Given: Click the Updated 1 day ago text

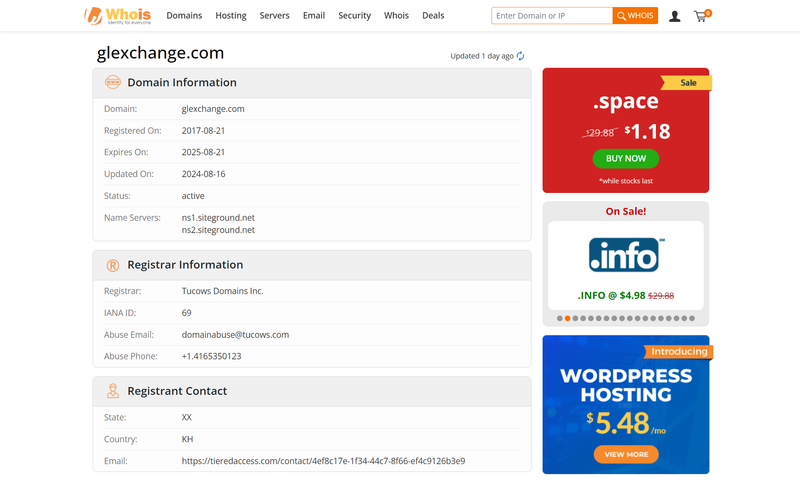Looking at the screenshot, I should point(482,56).
